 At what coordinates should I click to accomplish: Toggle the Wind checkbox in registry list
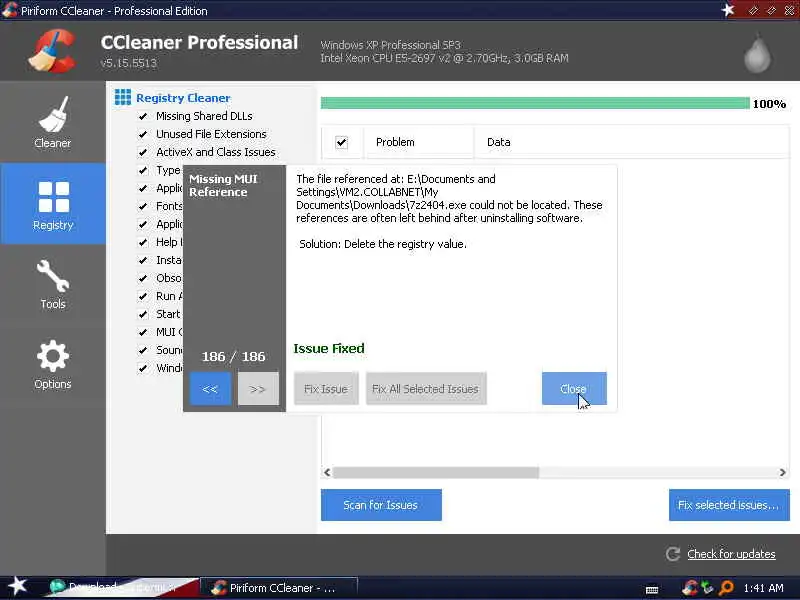[143, 368]
